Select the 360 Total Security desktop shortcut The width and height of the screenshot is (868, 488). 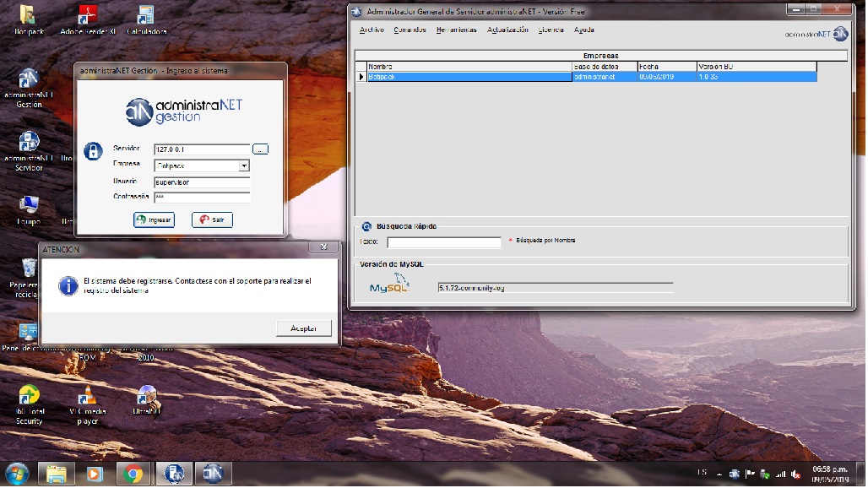click(x=29, y=405)
